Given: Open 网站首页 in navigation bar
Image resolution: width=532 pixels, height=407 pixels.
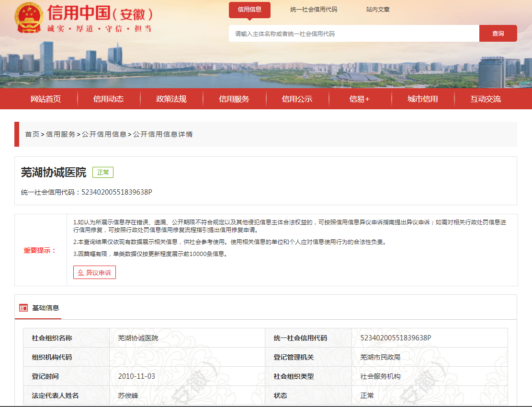Looking at the screenshot, I should pyautogui.click(x=46, y=99).
